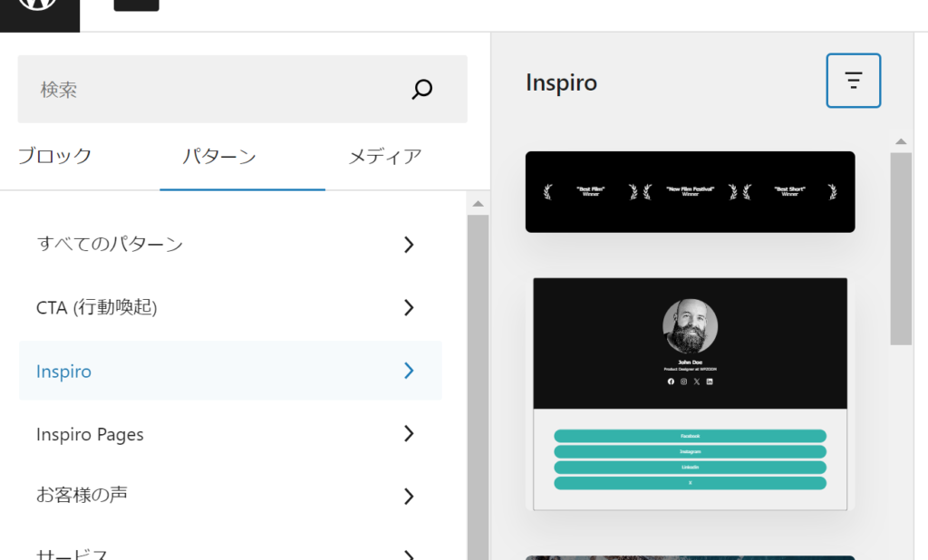Choose the John Doe profile links pattern

[690, 394]
